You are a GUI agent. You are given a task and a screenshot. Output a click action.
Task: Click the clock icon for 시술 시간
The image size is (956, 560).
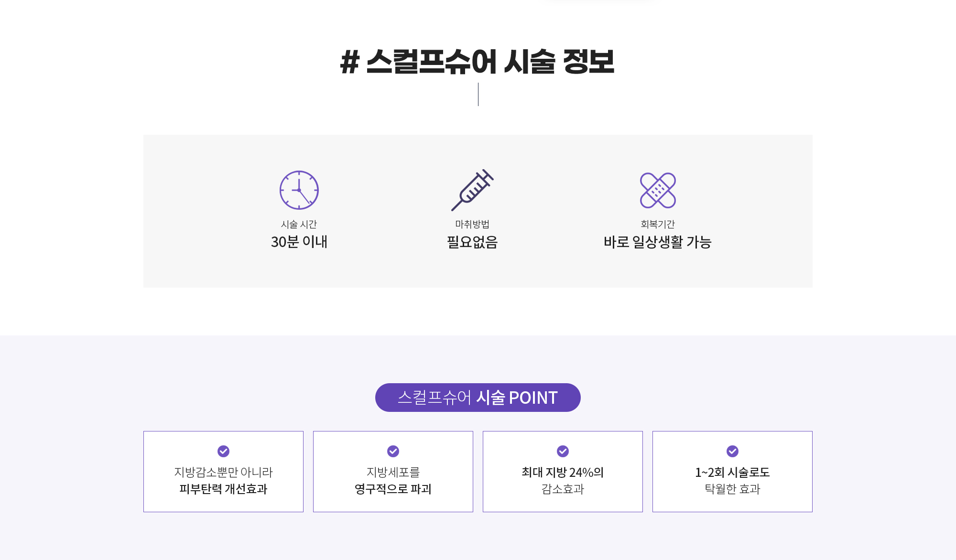(299, 190)
